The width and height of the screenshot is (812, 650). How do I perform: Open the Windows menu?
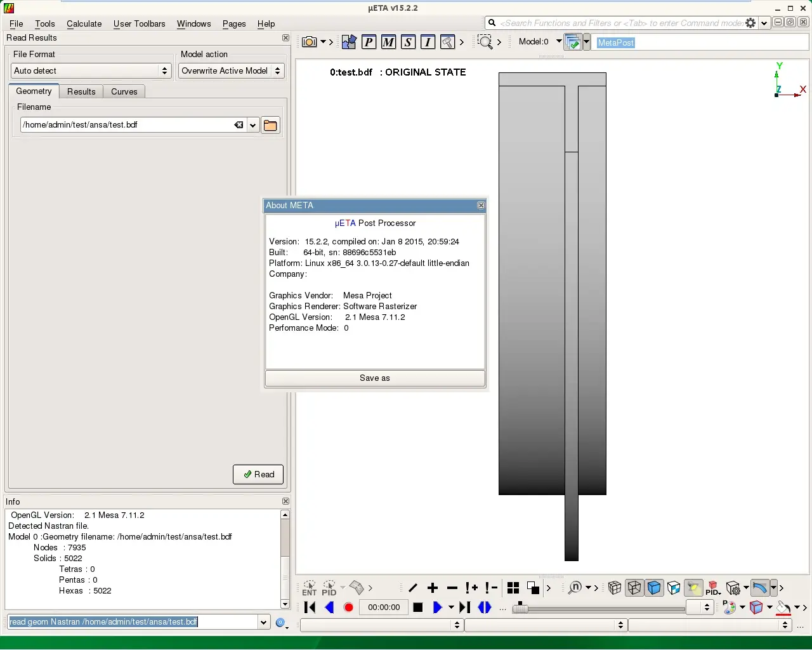tap(193, 23)
